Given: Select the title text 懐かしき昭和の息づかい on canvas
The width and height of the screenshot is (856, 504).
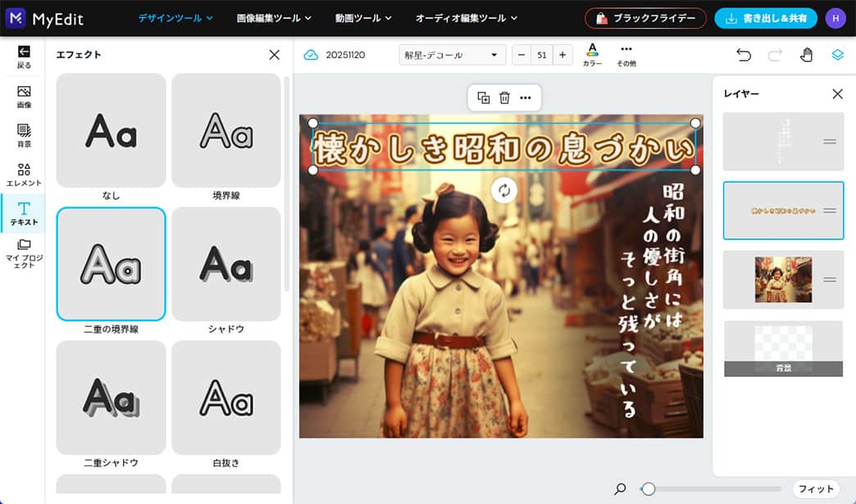Looking at the screenshot, I should [x=504, y=148].
